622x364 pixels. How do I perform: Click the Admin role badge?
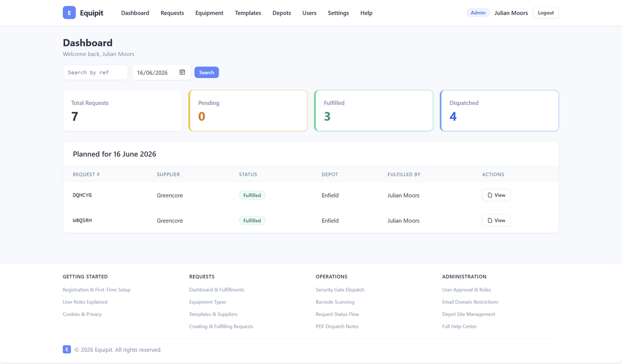[x=478, y=13]
